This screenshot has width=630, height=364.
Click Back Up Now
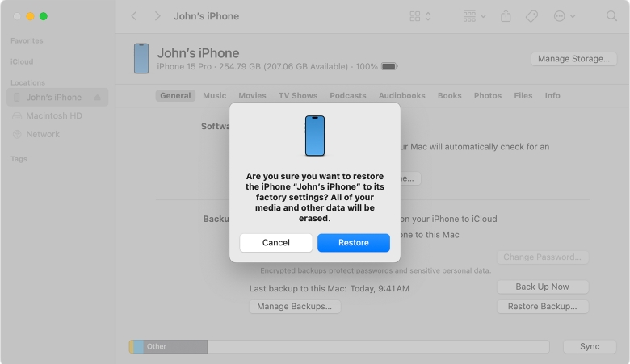[x=543, y=287]
